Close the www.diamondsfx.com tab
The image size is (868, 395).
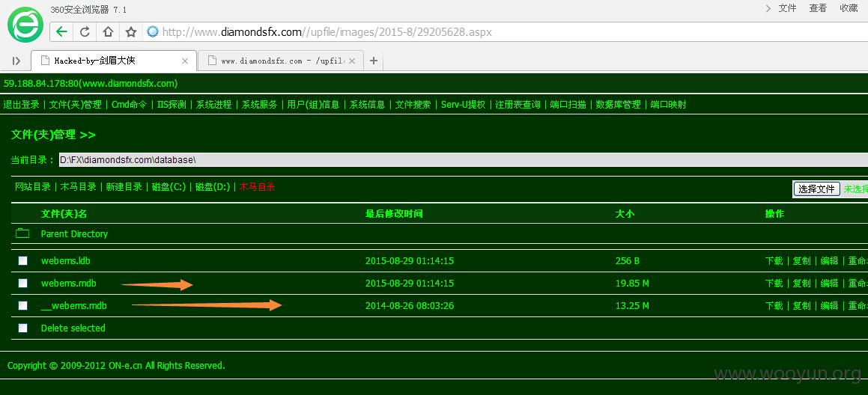[x=353, y=61]
